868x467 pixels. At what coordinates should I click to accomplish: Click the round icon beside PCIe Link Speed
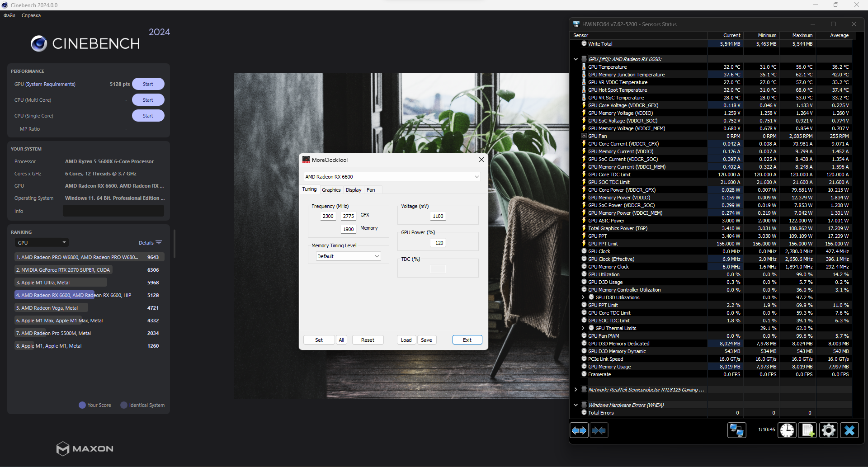point(584,359)
